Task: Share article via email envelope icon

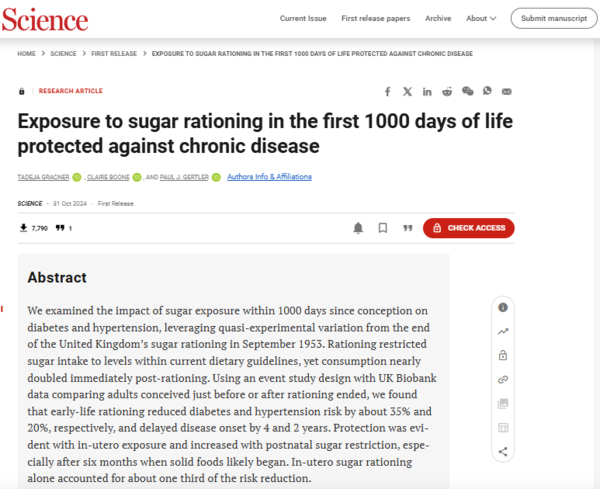Action: [507, 91]
